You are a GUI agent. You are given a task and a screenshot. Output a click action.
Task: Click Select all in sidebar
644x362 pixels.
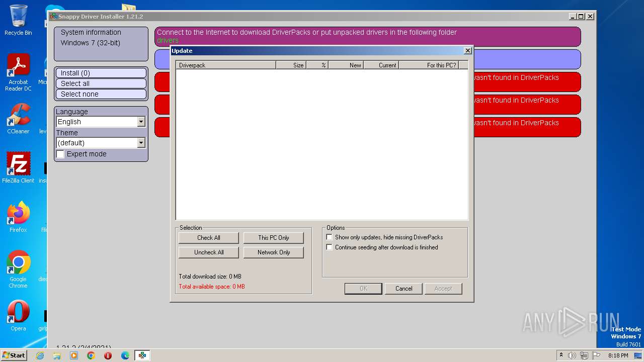pyautogui.click(x=101, y=83)
